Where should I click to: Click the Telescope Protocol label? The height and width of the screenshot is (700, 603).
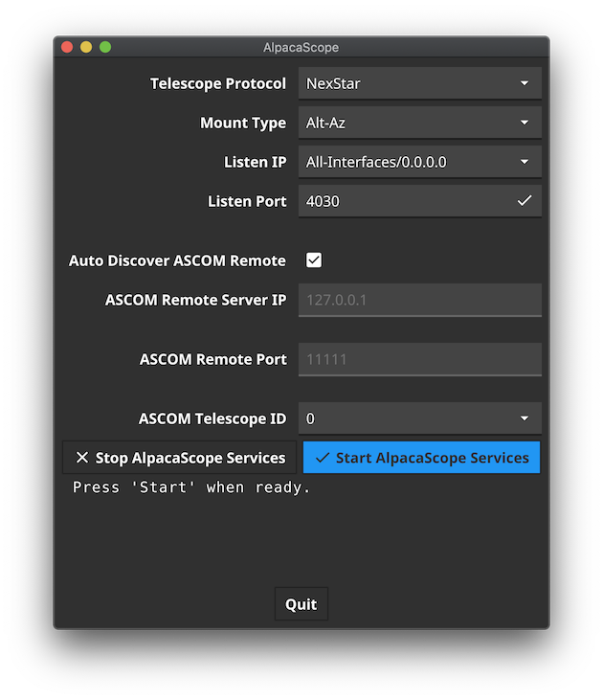click(218, 84)
